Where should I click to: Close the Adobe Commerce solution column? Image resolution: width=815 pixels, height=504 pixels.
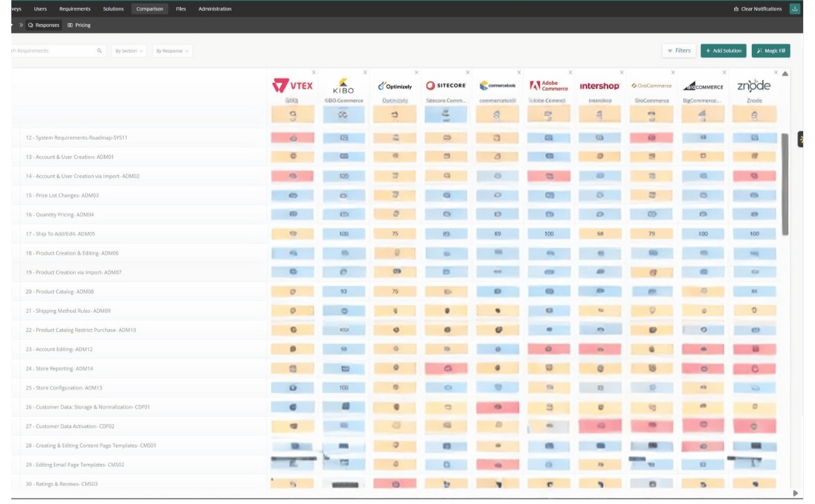pos(570,72)
